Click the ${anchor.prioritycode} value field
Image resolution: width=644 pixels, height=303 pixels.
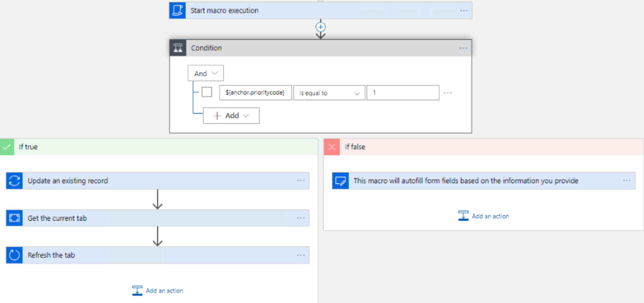click(255, 92)
